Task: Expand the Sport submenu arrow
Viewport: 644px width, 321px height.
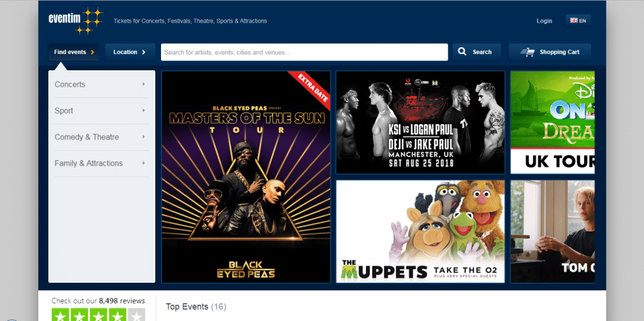Action: (144, 111)
